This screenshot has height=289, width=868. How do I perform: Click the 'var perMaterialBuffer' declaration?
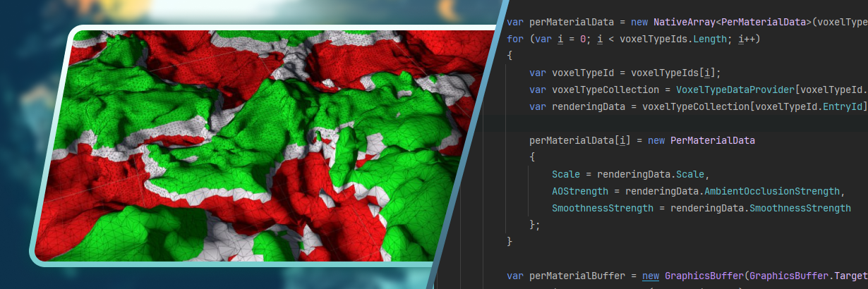pos(572,276)
